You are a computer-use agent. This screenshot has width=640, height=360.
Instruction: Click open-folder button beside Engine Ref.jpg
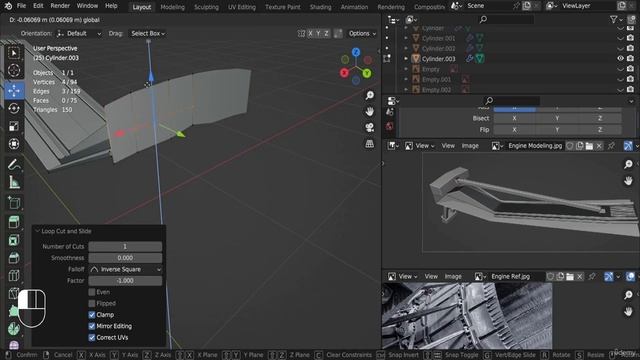(570, 276)
